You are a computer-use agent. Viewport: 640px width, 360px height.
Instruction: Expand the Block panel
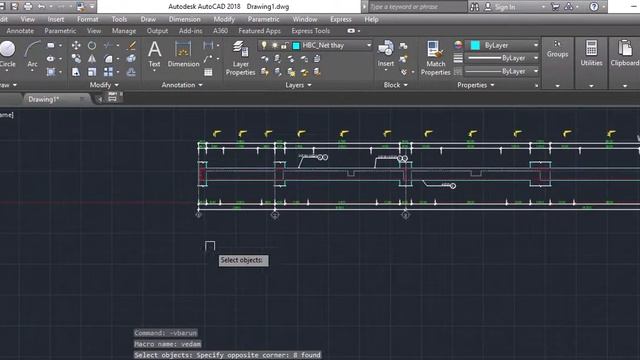[396, 85]
